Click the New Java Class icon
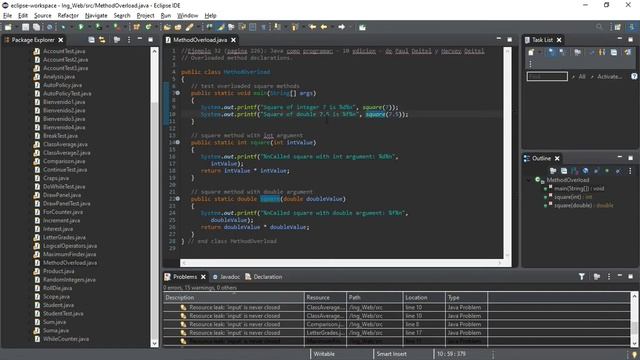 tap(149, 27)
